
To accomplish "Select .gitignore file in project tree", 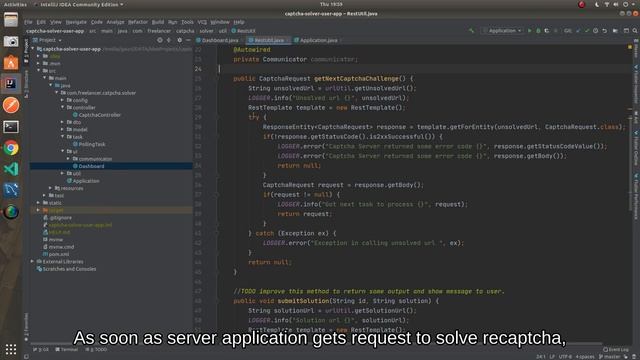I will click(x=57, y=218).
